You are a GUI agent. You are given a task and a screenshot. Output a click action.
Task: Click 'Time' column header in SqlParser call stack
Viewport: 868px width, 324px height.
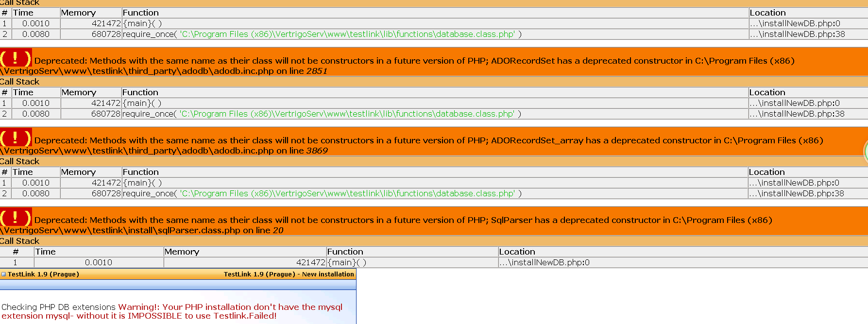coord(46,252)
